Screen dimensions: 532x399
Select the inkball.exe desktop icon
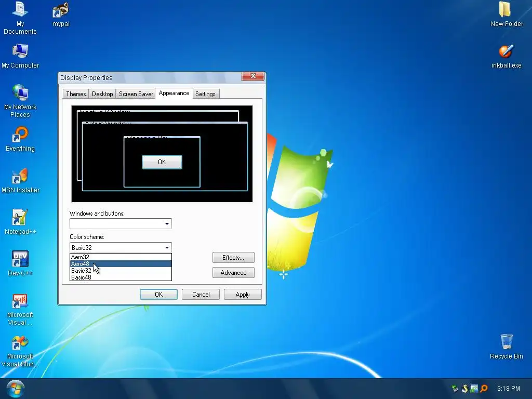506,56
